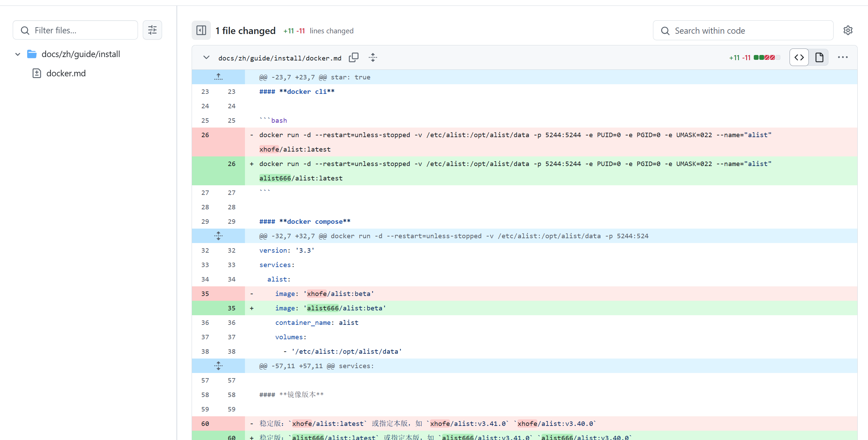
Task: Open file filter options icon
Action: (x=152, y=30)
